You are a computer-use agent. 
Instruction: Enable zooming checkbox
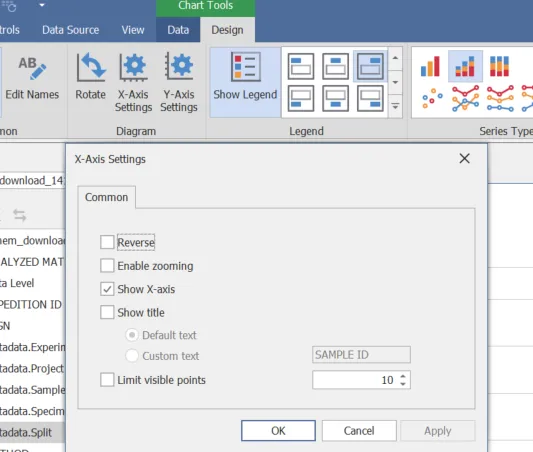coord(107,265)
